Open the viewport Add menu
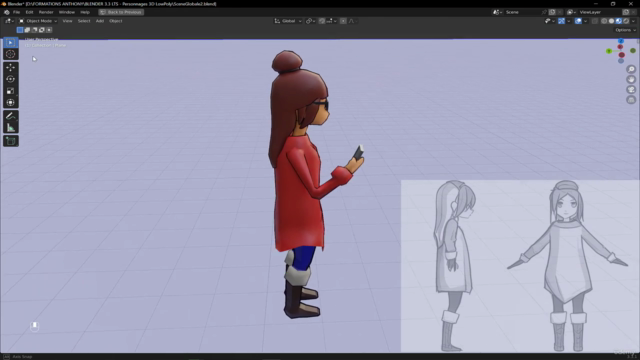The width and height of the screenshot is (640, 360). 100,21
